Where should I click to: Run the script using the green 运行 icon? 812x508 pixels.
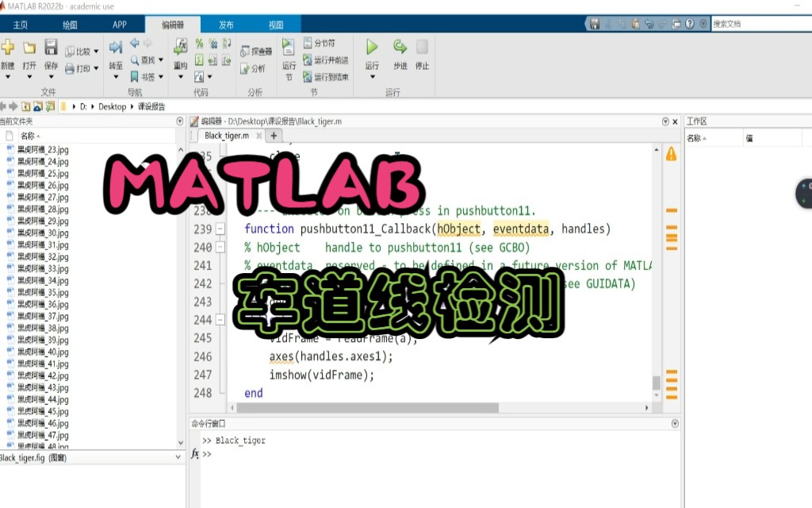(371, 46)
